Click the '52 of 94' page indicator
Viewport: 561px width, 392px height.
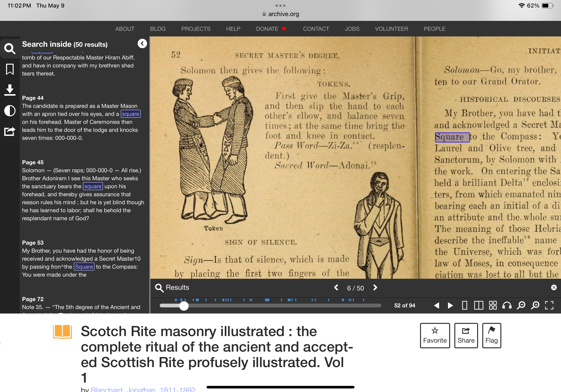point(405,306)
